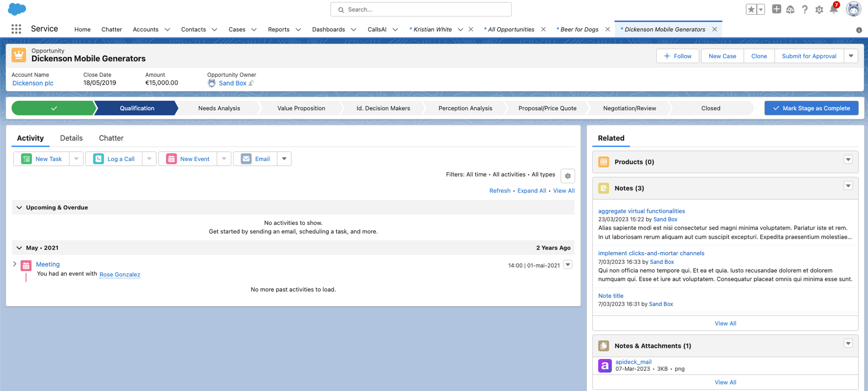The height and width of the screenshot is (391, 868).
Task: Click the New Event calendar icon
Action: coord(171,159)
